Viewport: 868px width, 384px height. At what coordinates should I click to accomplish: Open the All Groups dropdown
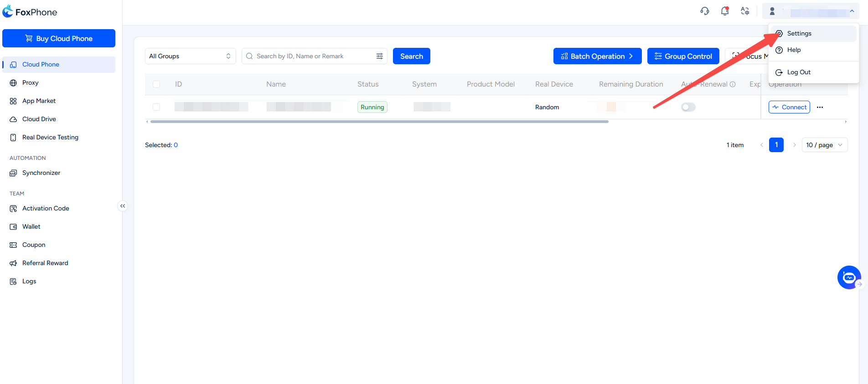click(191, 56)
